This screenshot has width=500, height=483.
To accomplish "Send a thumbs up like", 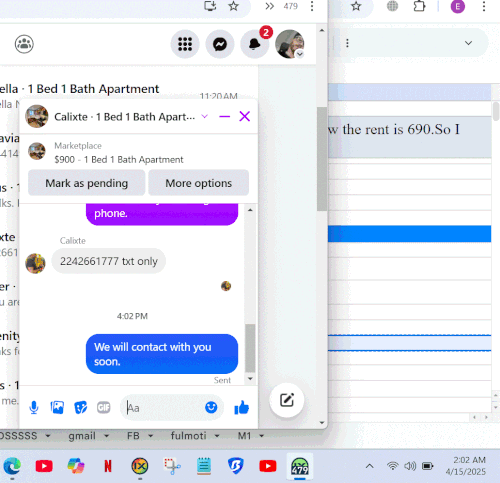I will tap(241, 407).
